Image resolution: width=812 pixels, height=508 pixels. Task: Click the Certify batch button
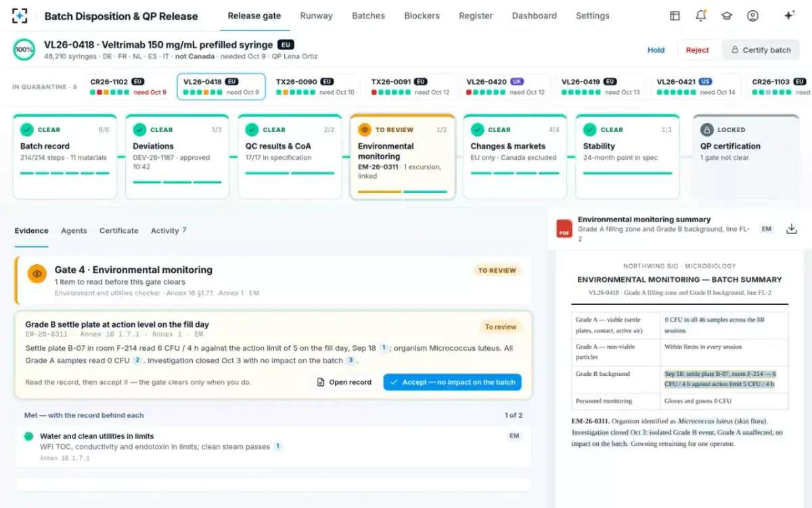pos(761,49)
